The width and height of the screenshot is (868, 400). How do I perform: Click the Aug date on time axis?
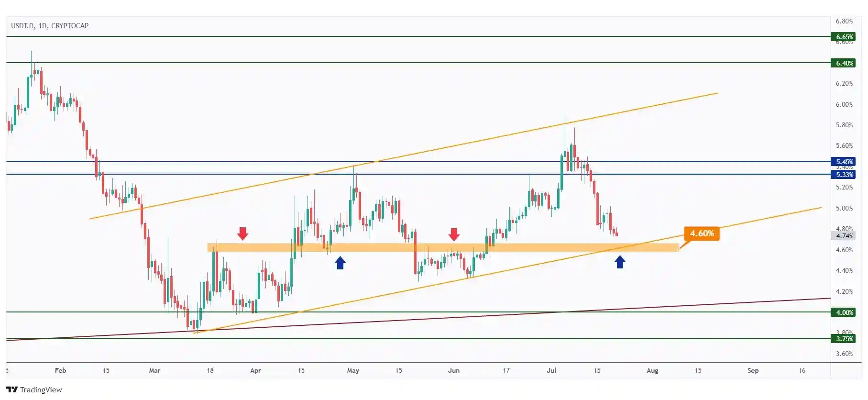tap(652, 370)
